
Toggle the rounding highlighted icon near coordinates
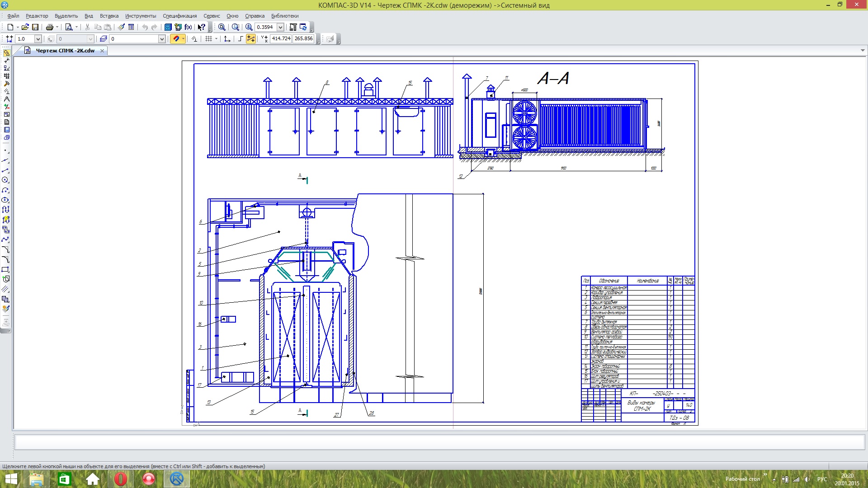pos(250,39)
